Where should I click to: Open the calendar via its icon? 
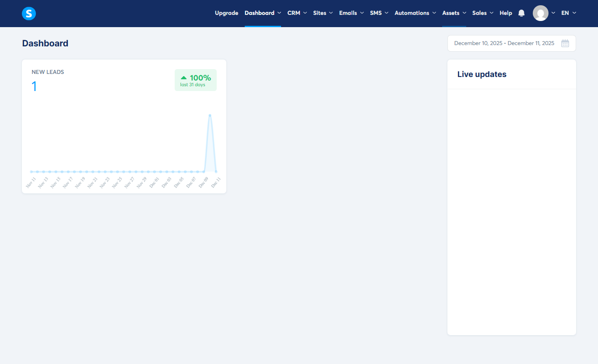pos(565,43)
